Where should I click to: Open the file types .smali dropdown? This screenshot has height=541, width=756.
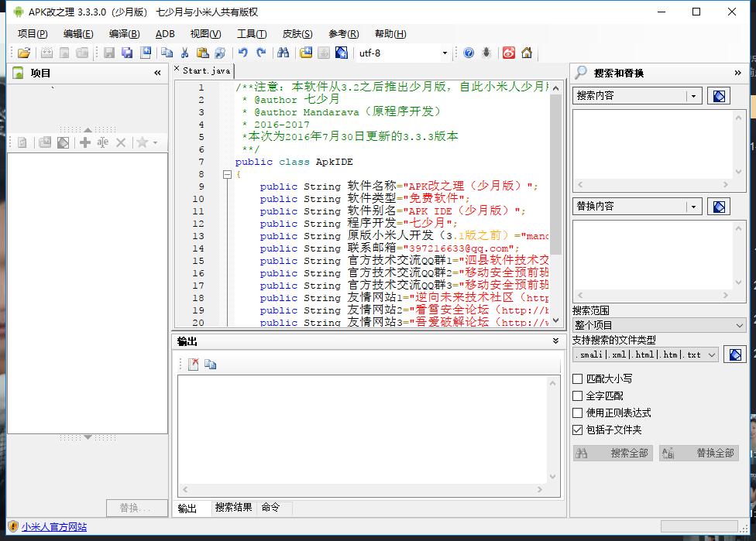click(712, 354)
